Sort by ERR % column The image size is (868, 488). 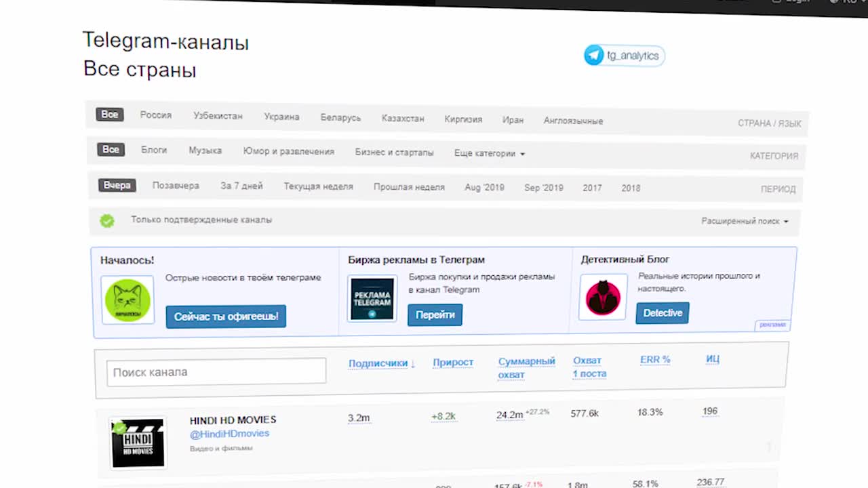tap(655, 360)
